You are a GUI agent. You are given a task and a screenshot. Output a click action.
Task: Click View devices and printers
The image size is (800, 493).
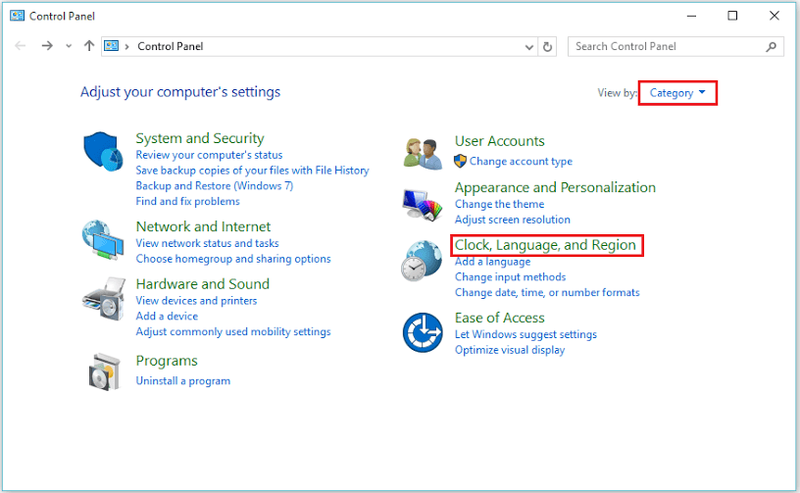tap(196, 301)
